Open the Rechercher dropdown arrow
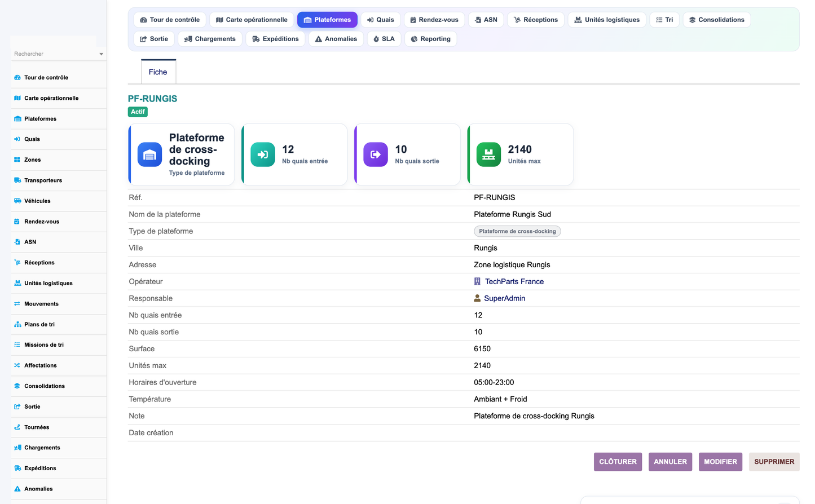 (102, 54)
